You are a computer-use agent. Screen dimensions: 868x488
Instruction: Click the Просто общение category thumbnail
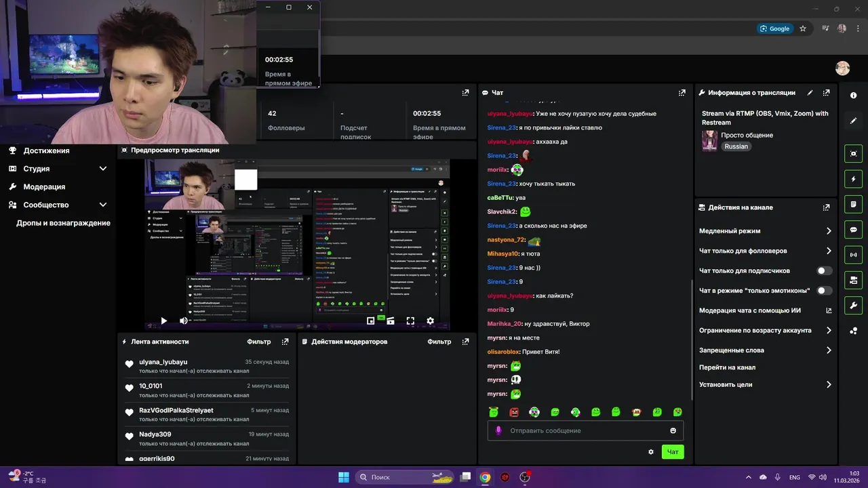[x=709, y=141]
